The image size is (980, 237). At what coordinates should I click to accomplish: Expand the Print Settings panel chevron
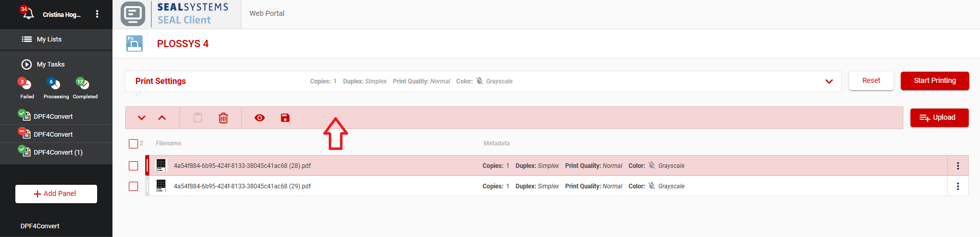(829, 81)
